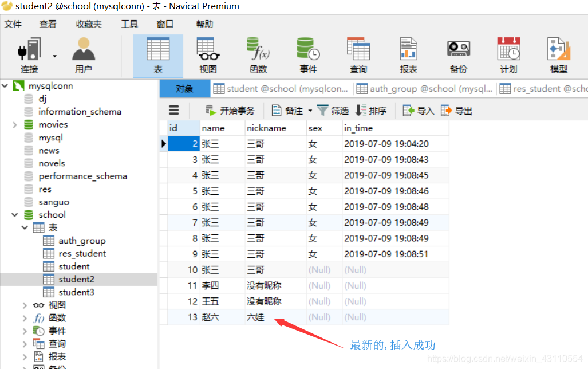Expand the 报表 tree node
Viewport: 588px width, 369px height.
(x=25, y=356)
